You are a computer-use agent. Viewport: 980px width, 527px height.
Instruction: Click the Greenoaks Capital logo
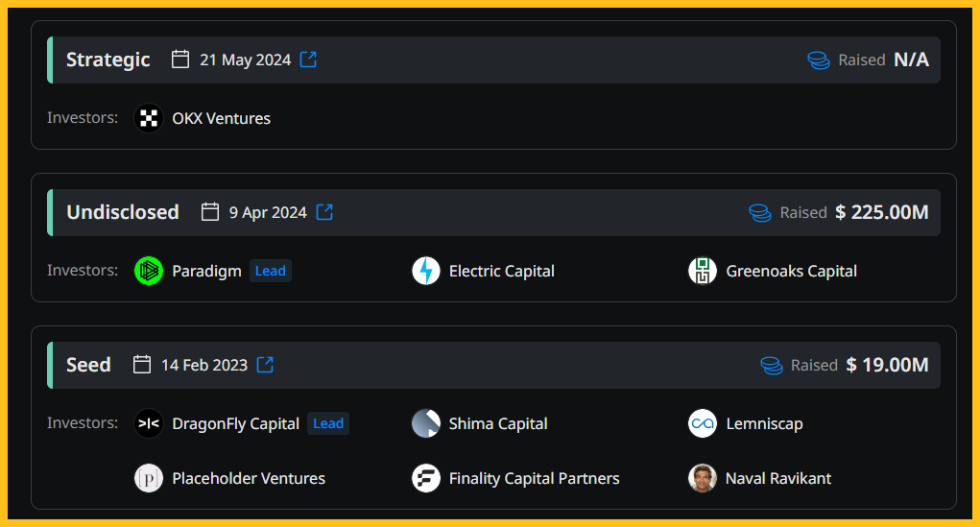click(x=703, y=271)
